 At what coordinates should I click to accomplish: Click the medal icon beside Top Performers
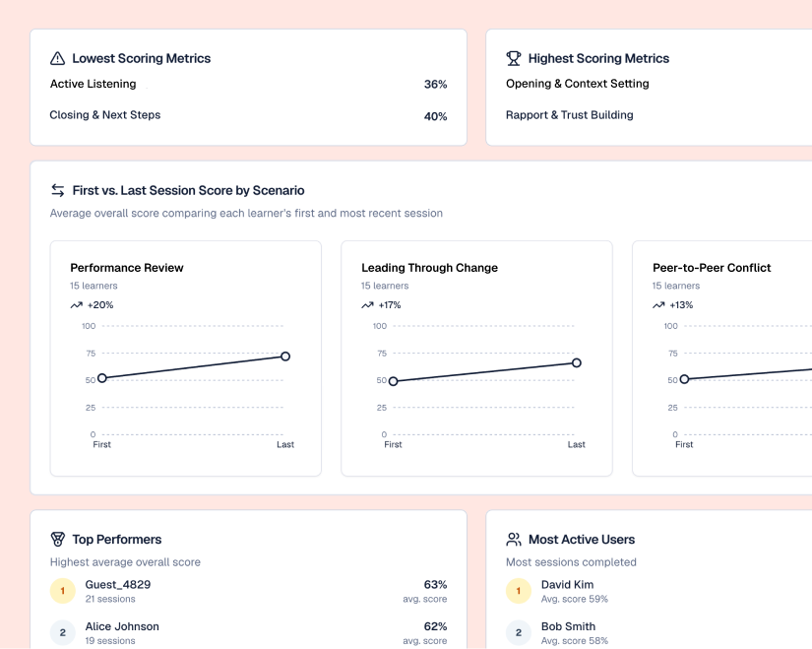(x=57, y=539)
